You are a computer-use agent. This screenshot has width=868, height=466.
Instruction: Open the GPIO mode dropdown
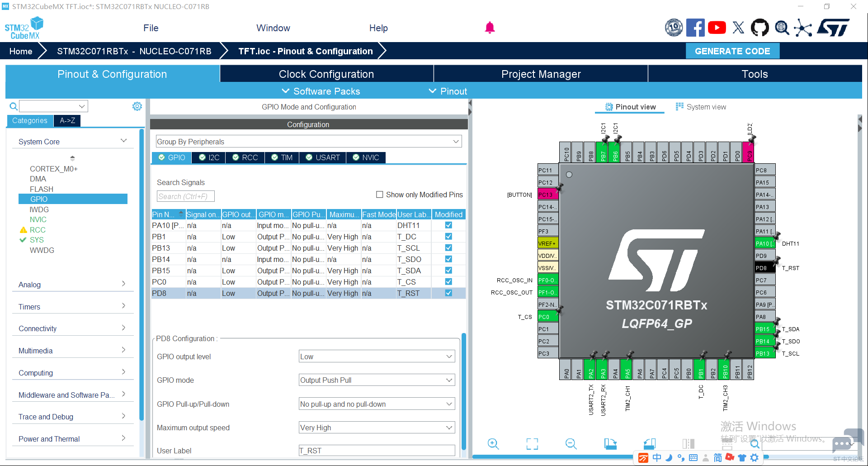377,380
